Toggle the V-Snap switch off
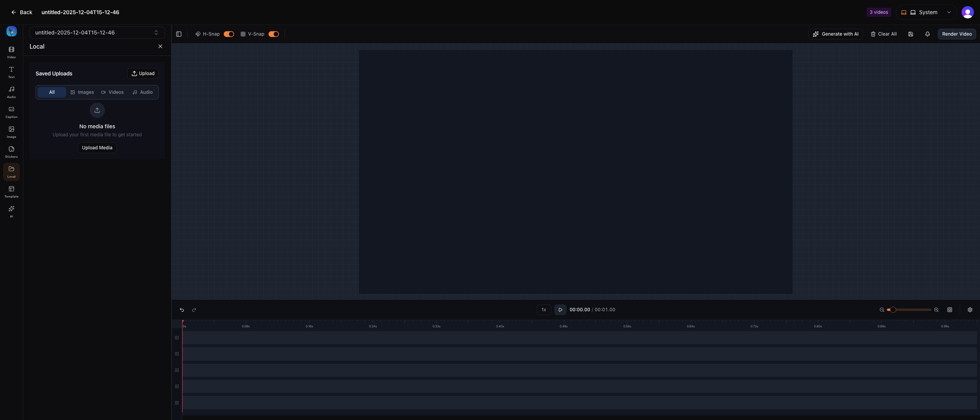The width and height of the screenshot is (980, 420). (274, 34)
